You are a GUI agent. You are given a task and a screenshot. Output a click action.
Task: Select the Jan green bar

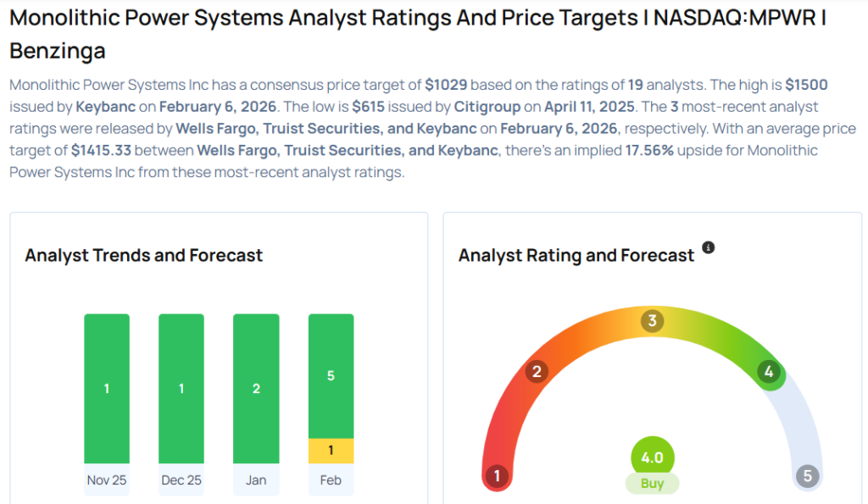(256, 388)
